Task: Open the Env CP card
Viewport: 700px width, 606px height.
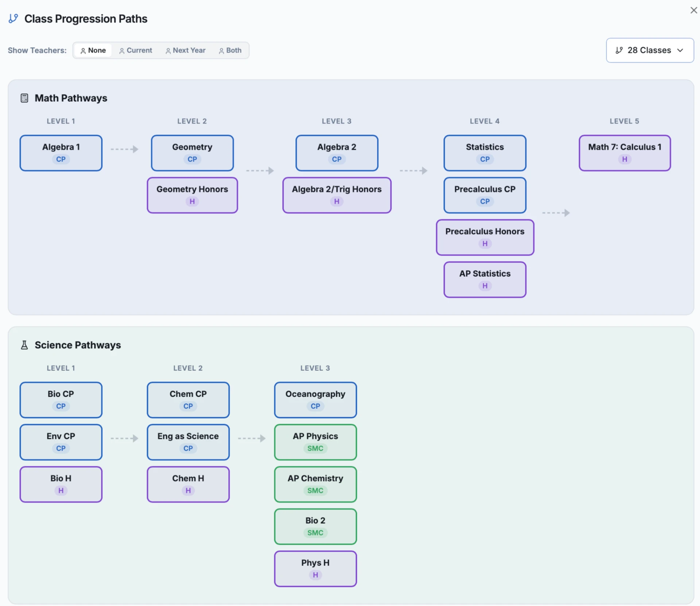Action: pos(61,442)
